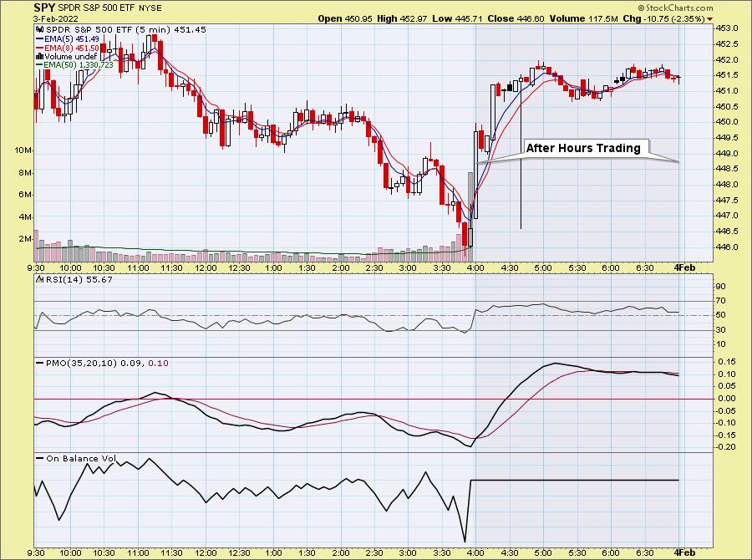Click the red down-arrow next to Chg

click(x=709, y=19)
